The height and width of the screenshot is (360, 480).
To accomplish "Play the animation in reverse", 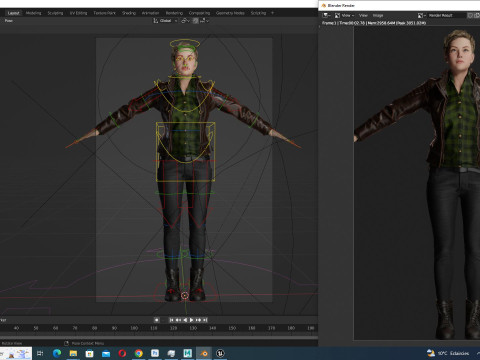I will click(x=185, y=320).
